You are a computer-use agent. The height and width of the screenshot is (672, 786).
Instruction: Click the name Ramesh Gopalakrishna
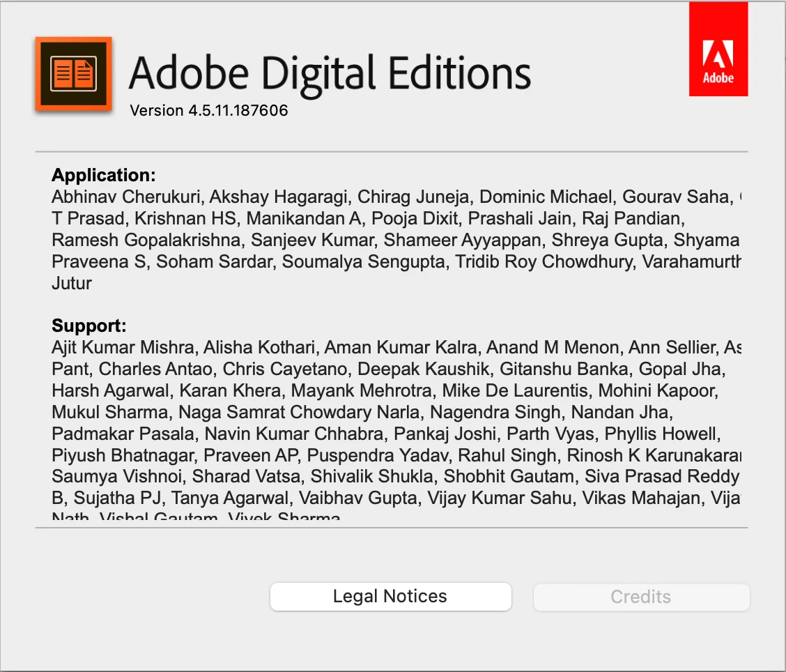[x=146, y=240]
